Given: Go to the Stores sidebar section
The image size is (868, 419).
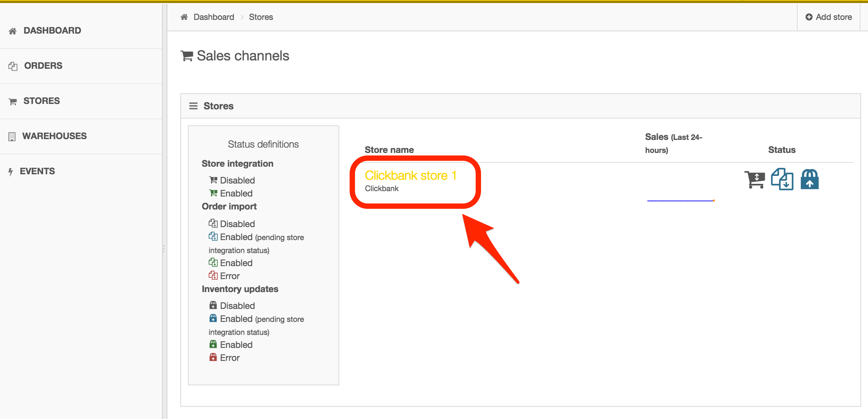Looking at the screenshot, I should 81,101.
